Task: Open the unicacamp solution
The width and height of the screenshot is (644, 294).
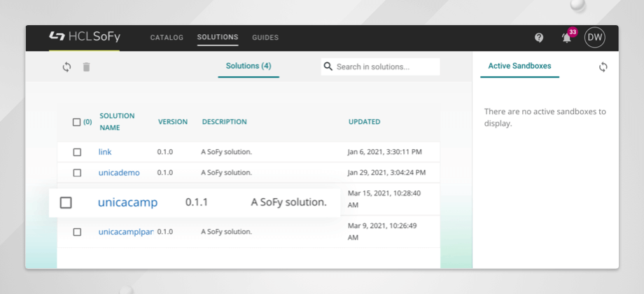Action: click(x=127, y=202)
